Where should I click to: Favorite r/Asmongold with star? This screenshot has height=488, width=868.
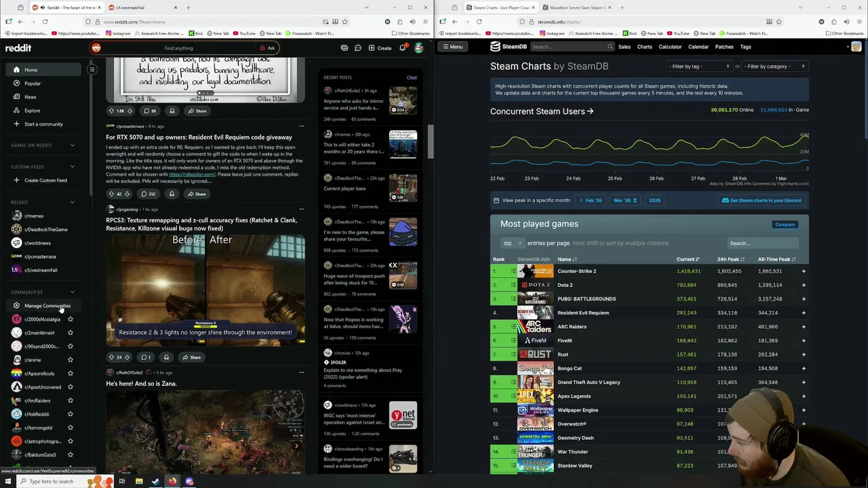click(70, 428)
